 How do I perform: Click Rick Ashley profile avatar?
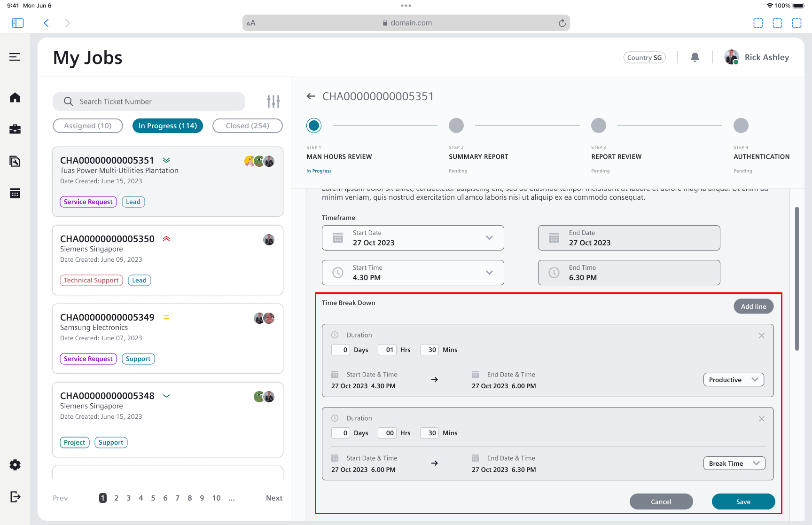732,57
